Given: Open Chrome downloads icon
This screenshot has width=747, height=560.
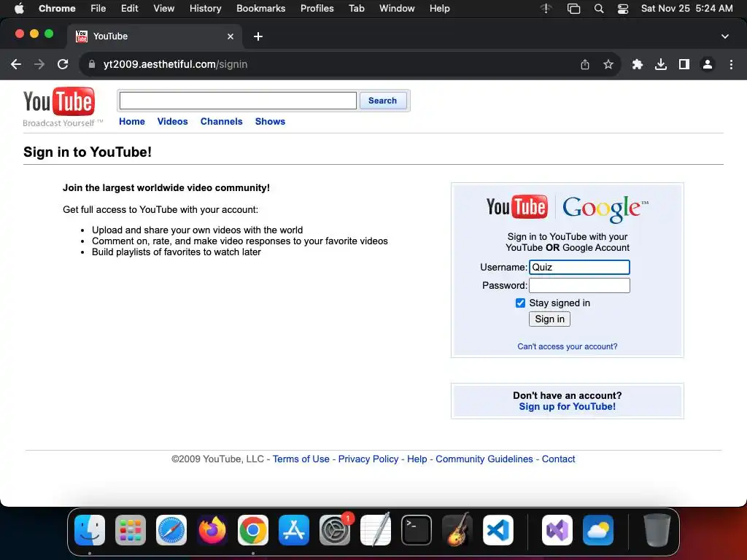Looking at the screenshot, I should tap(661, 64).
